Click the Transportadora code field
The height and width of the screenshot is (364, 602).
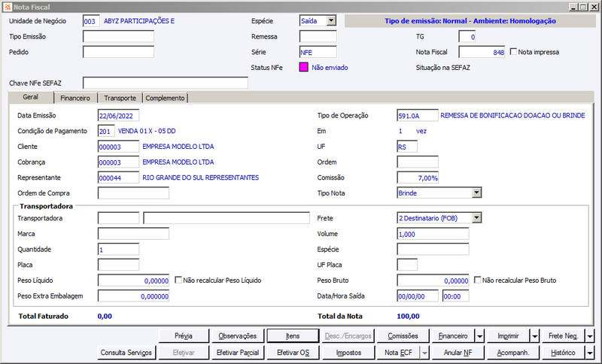click(x=118, y=218)
